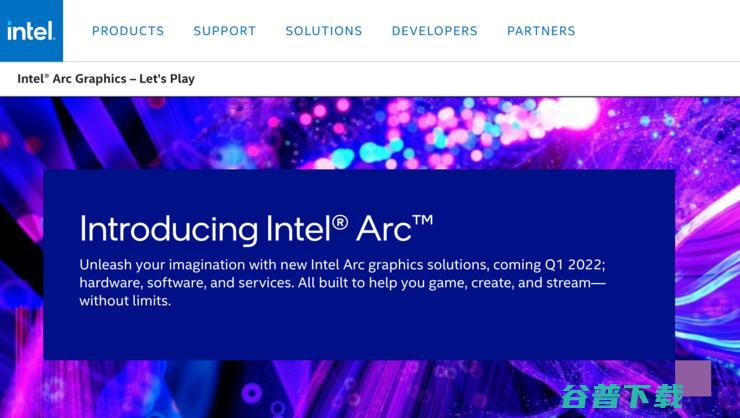The image size is (740, 418).
Task: Expand the PARTNERS navigation item
Action: [541, 31]
